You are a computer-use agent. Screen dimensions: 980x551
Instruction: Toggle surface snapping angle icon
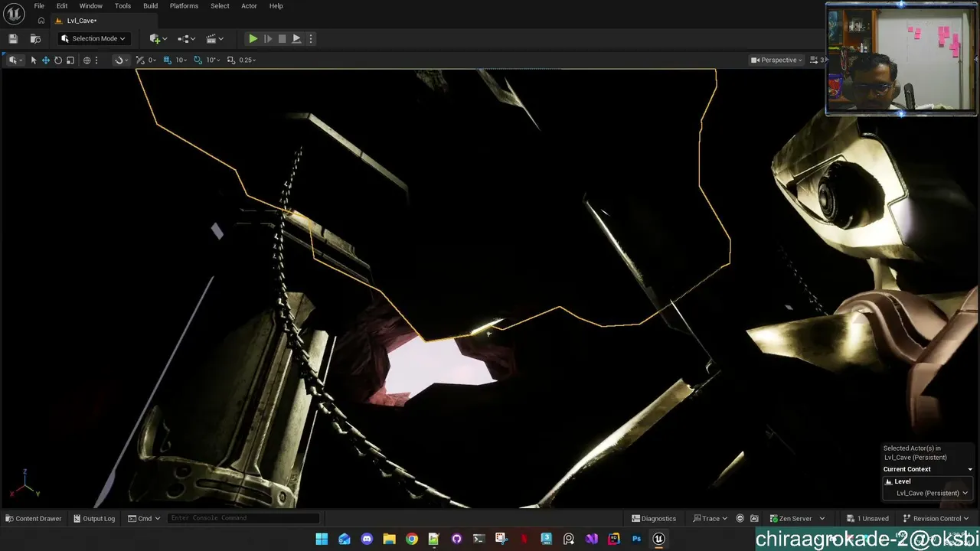[x=140, y=60]
